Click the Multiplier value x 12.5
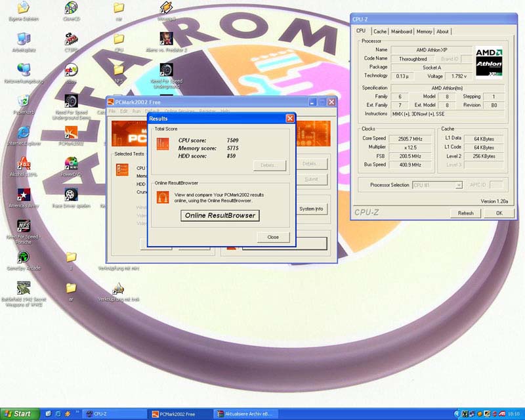The height and width of the screenshot is (420, 525). coord(410,148)
